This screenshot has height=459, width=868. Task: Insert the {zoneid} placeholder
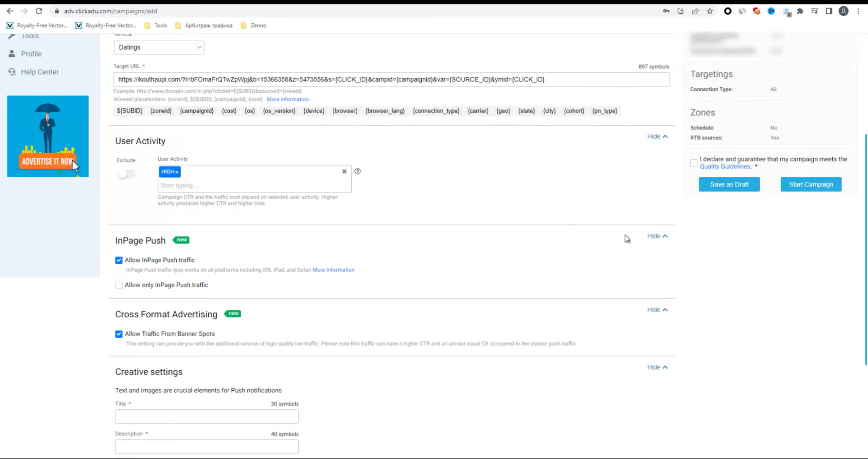point(161,111)
